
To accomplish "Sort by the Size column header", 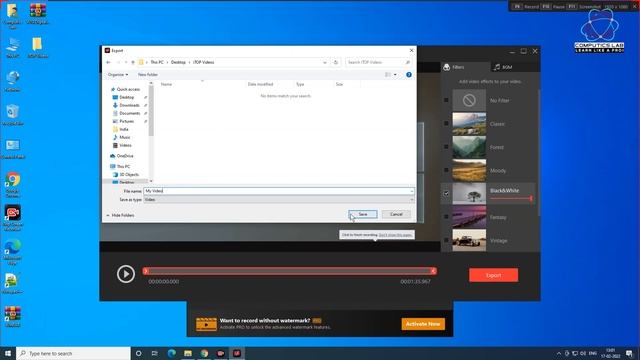I will pyautogui.click(x=339, y=84).
